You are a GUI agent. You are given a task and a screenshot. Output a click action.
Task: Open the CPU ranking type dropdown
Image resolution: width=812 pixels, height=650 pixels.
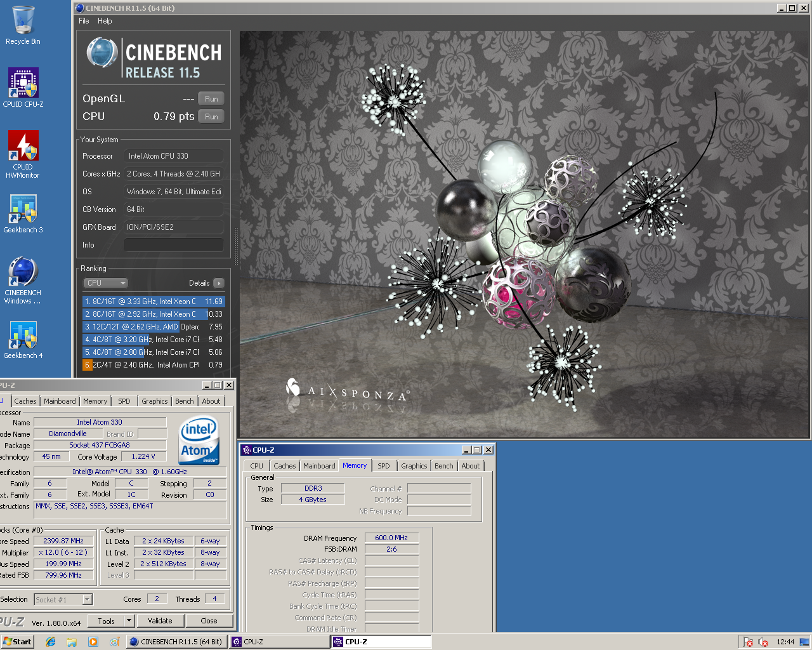click(x=106, y=283)
